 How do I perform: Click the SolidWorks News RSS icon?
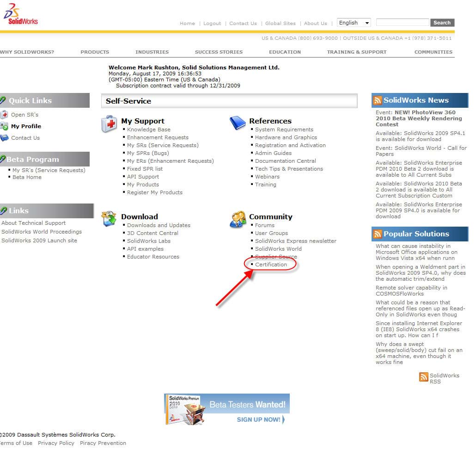[x=378, y=100]
